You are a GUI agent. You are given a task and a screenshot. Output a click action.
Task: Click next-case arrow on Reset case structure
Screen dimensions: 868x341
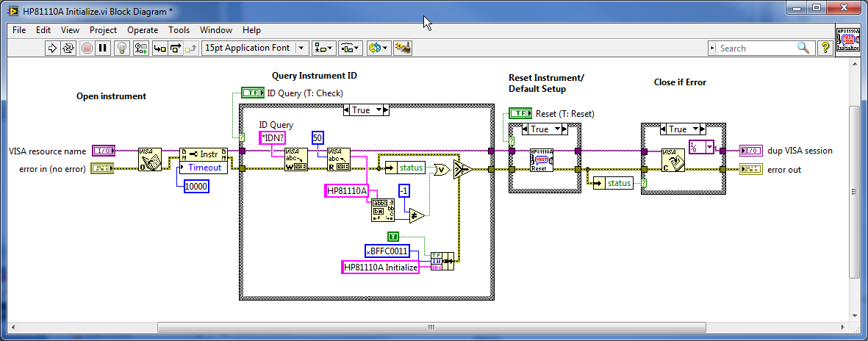pos(564,129)
